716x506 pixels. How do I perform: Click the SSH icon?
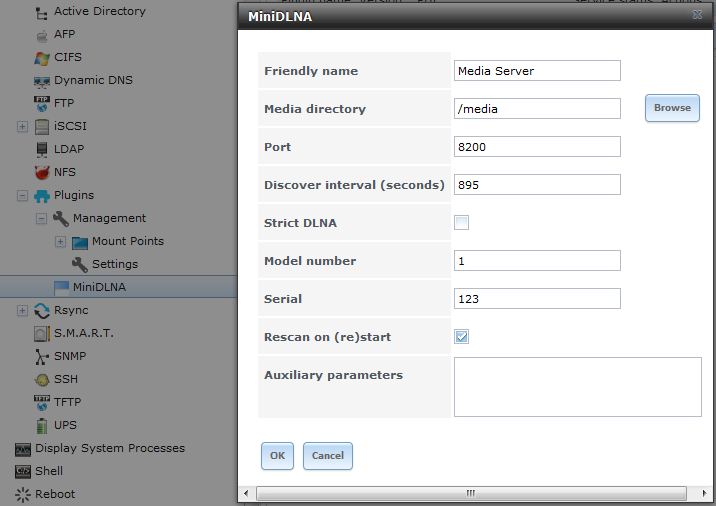[42, 380]
